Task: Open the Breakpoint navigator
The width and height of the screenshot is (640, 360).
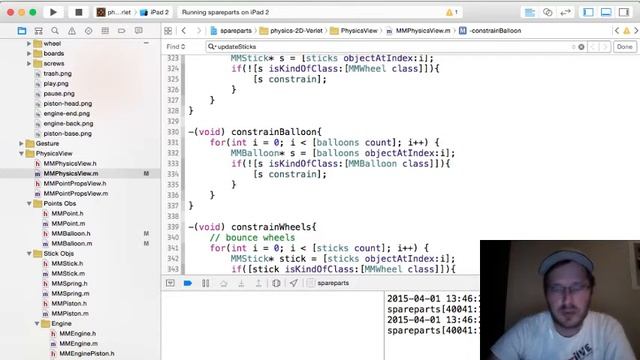Action: (122, 31)
